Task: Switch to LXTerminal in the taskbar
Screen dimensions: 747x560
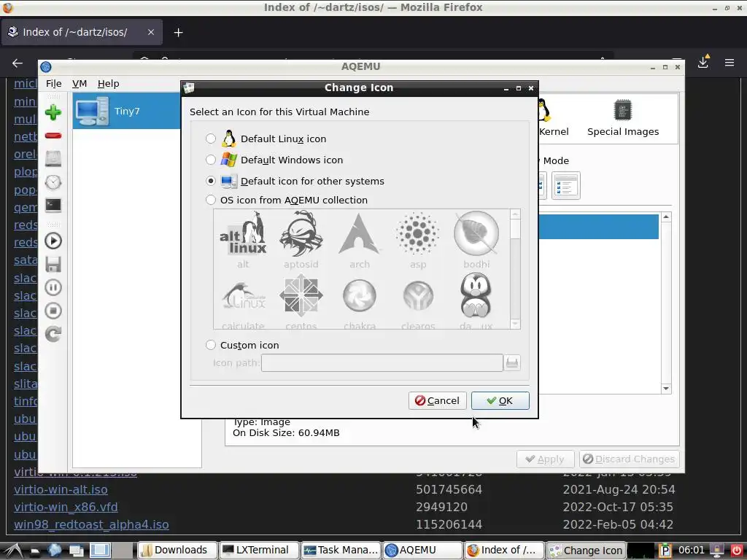Action: pos(259,550)
